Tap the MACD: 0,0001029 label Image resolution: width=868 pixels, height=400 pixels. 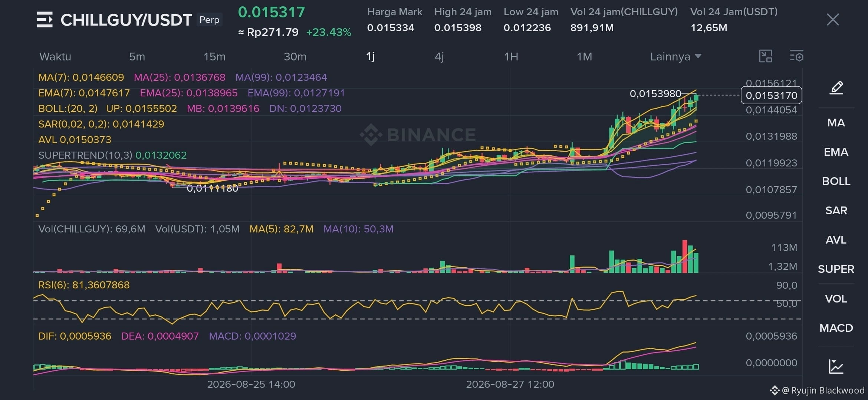click(252, 336)
